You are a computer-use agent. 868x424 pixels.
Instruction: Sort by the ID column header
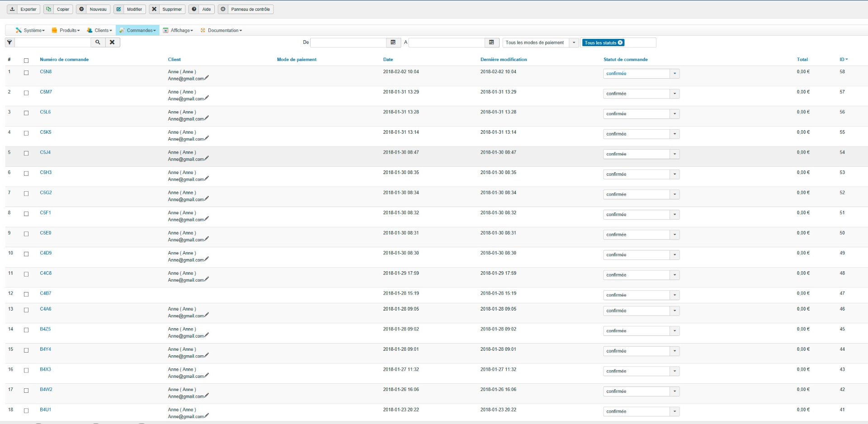point(844,59)
